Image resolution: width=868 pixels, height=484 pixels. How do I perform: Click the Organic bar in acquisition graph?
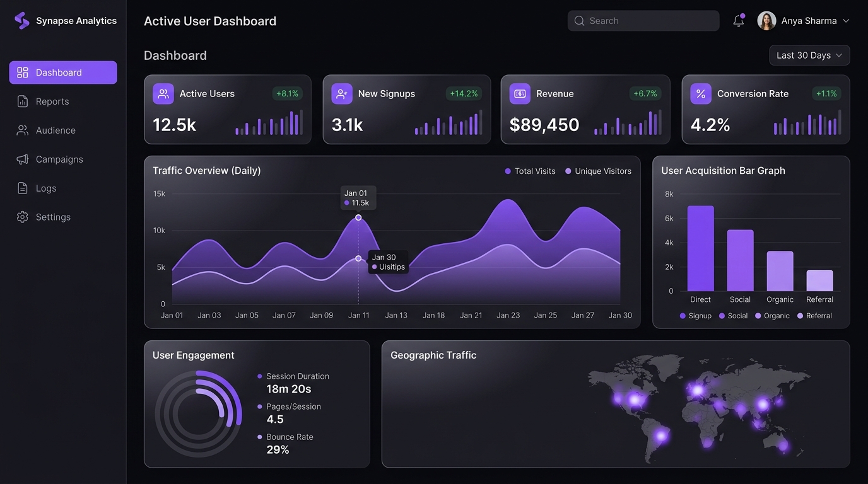[x=780, y=271]
